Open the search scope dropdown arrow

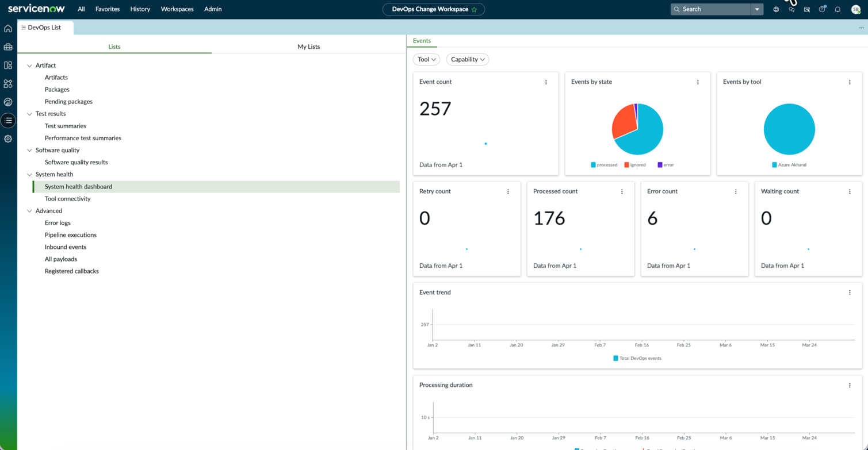pos(757,9)
